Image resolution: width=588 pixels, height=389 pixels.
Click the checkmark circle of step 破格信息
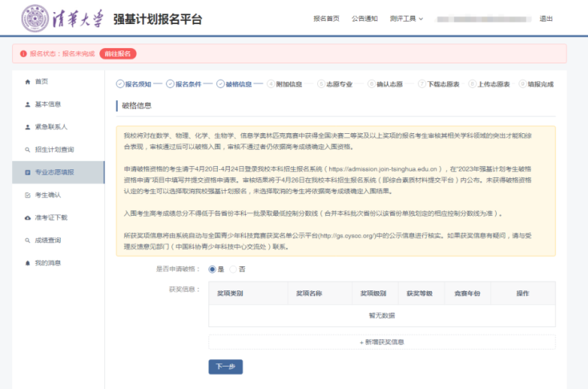(220, 84)
